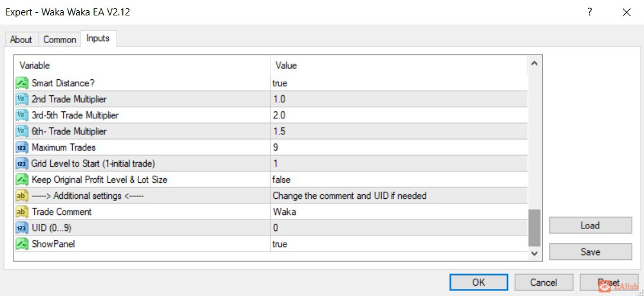Click 'Grid Level to Start (1-initial trade)' label
Image resolution: width=644 pixels, height=296 pixels.
[x=93, y=163]
